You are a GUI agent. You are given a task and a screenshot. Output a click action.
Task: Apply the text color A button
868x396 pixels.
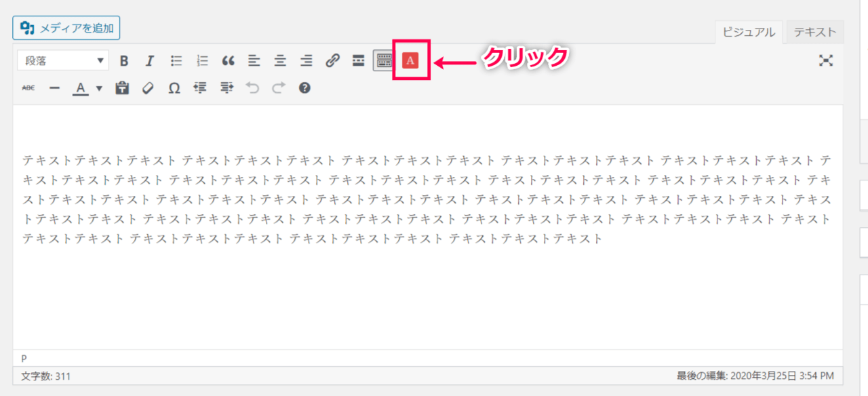(x=81, y=87)
